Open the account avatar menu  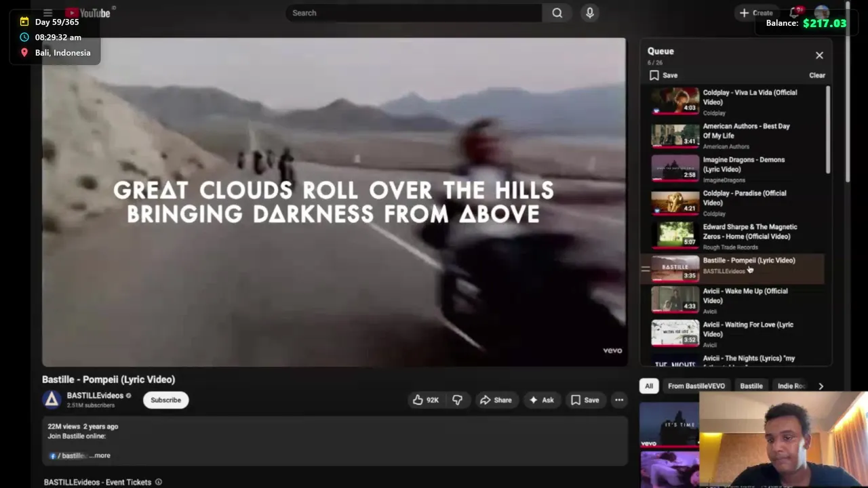tap(822, 13)
